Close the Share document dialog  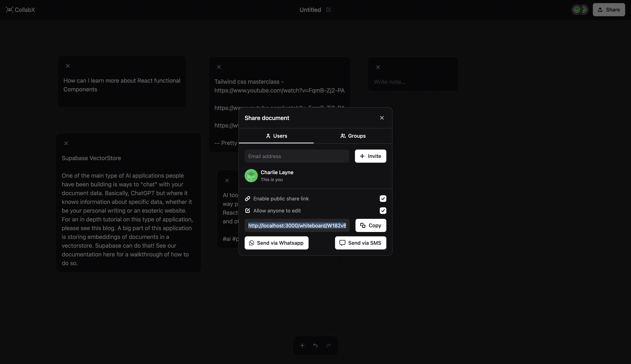382,118
